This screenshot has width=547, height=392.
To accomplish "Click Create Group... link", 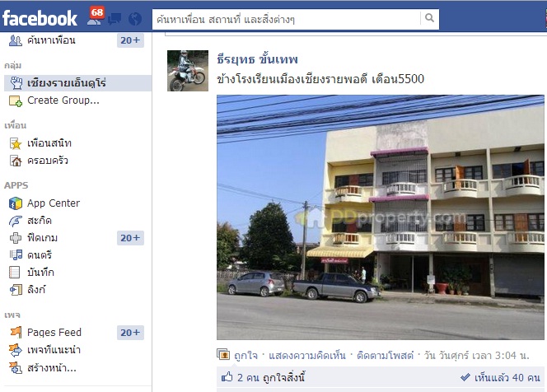I will point(54,100).
